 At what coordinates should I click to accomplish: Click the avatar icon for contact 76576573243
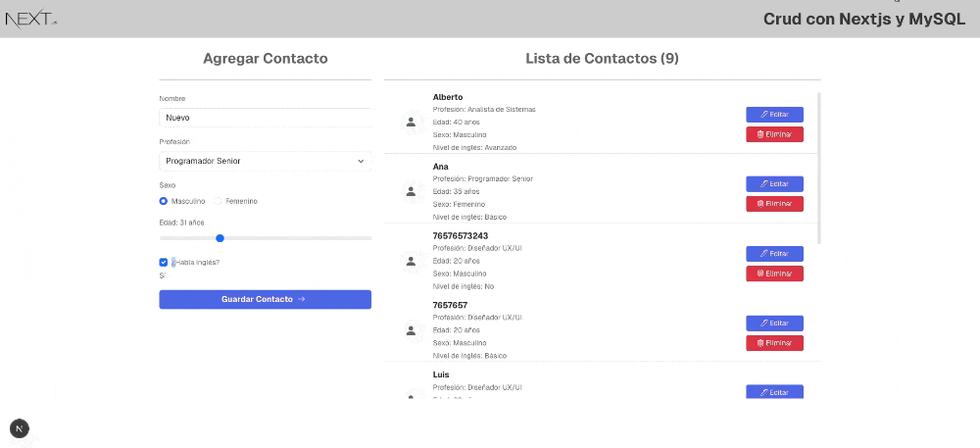coord(411,262)
